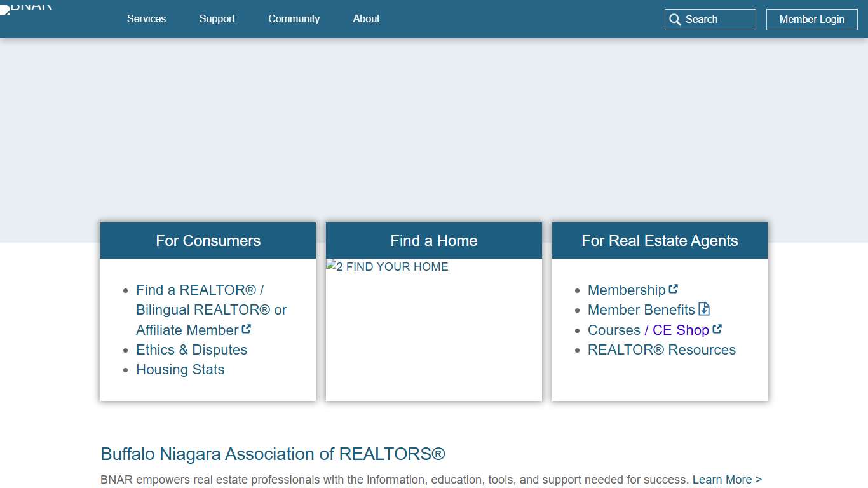The image size is (868, 488).
Task: Click the Membership link
Action: [626, 290]
